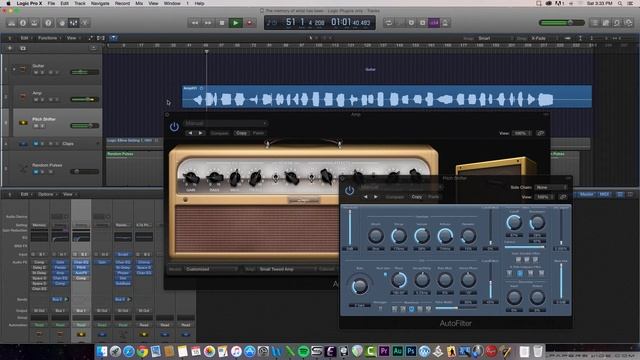Unmute the Random Pulses track

36,172
